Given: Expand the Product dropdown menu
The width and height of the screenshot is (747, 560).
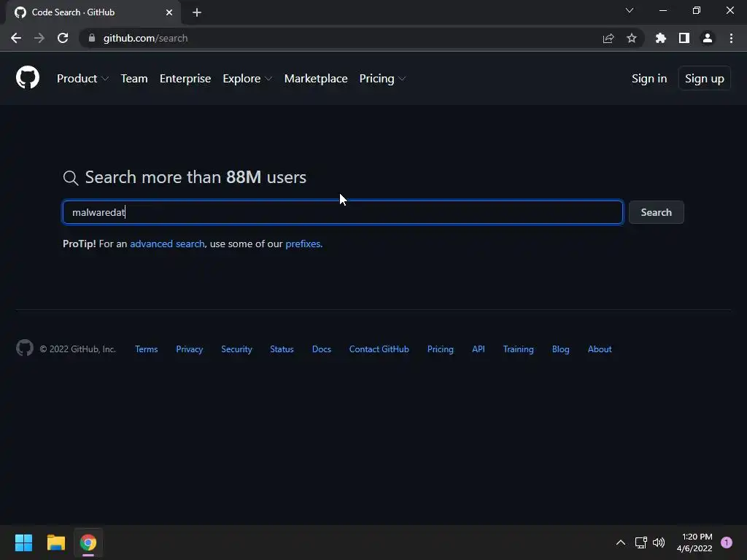Looking at the screenshot, I should (83, 79).
